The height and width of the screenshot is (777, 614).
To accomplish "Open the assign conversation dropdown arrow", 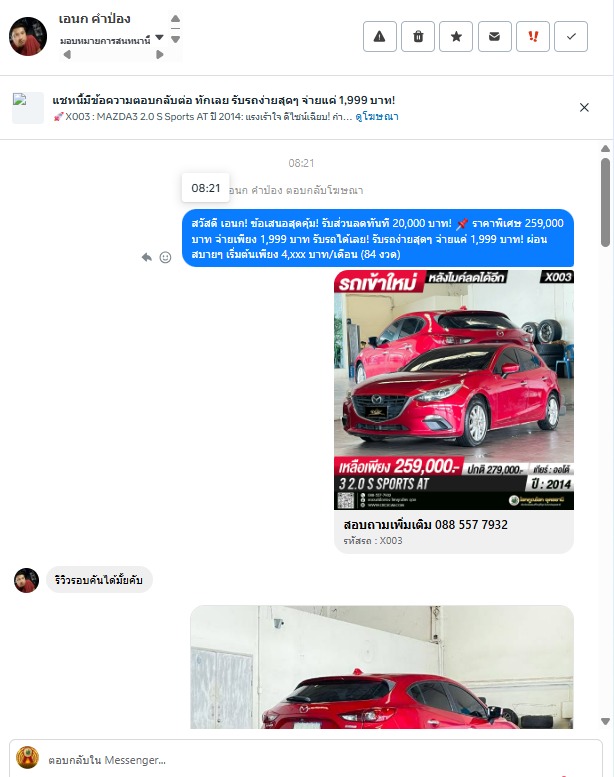I will (159, 38).
